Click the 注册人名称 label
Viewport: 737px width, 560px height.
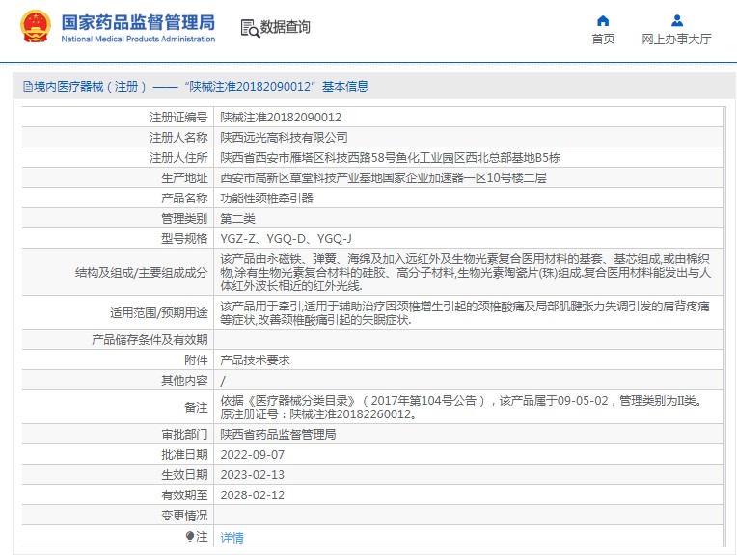[x=178, y=137]
